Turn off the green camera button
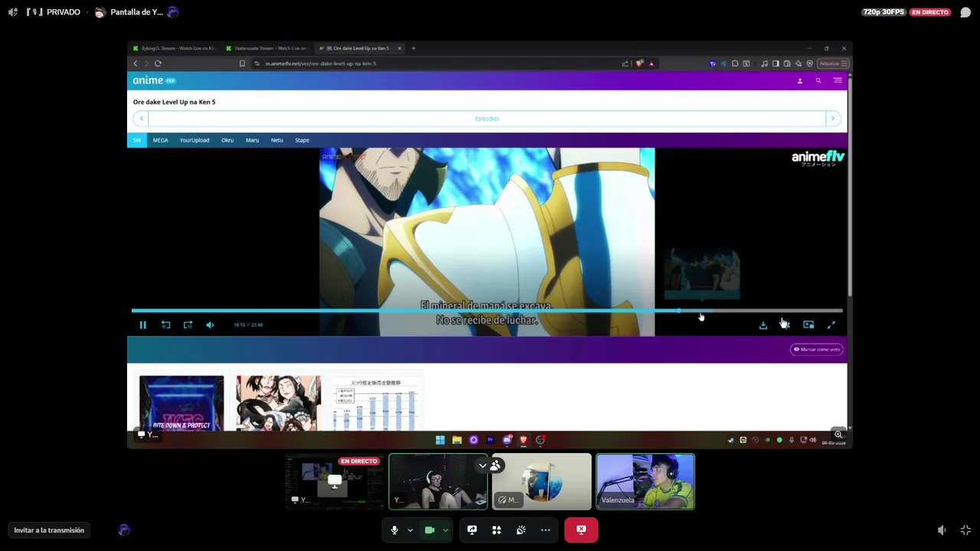The width and height of the screenshot is (980, 551). click(430, 530)
